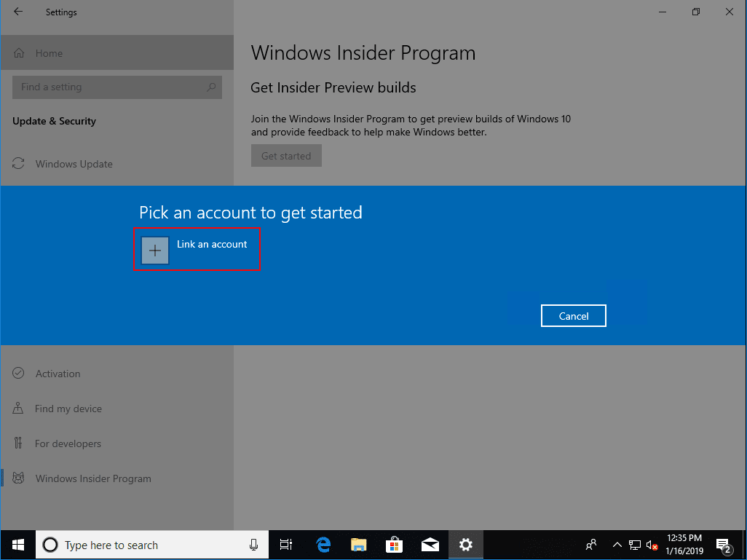Click the Find my device location icon
Image resolution: width=747 pixels, height=560 pixels.
point(19,409)
